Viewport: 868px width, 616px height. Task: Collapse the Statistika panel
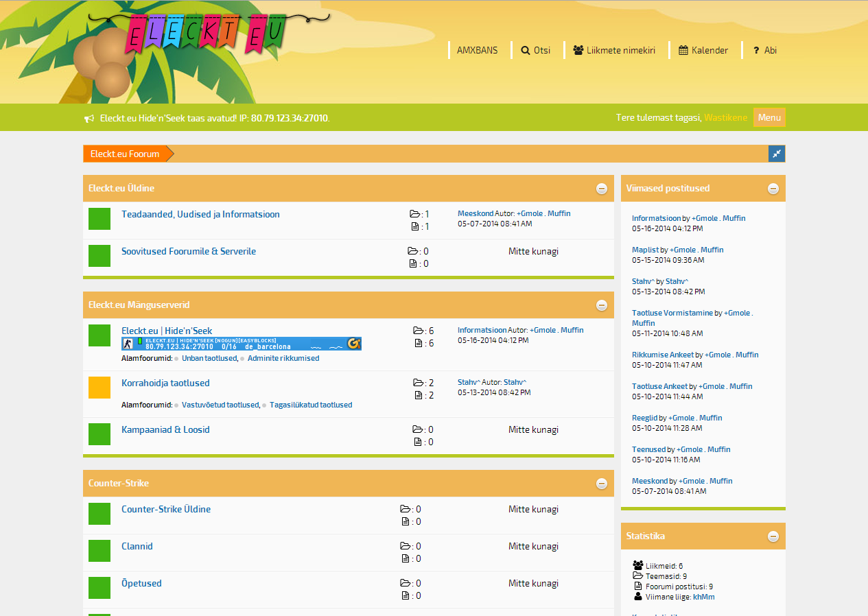point(773,536)
